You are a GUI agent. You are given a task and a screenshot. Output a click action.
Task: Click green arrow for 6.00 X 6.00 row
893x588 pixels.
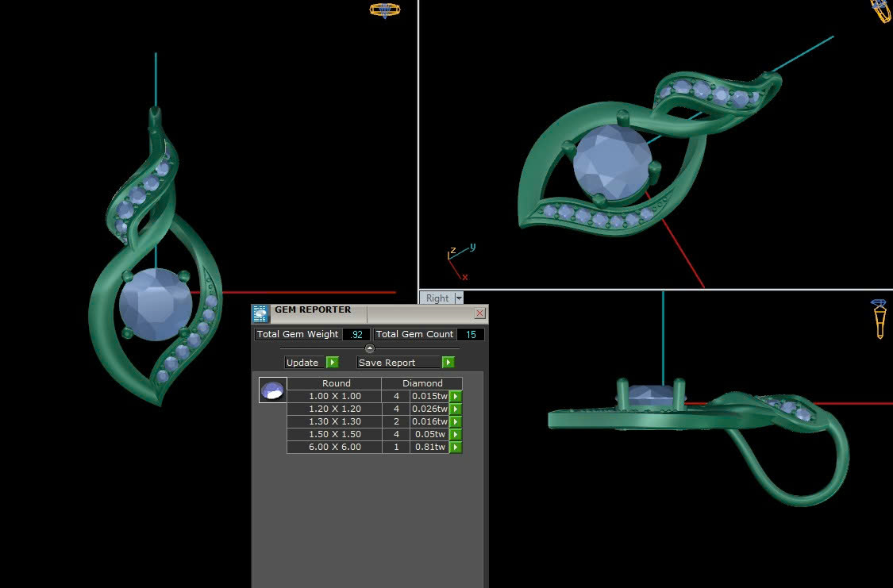456,447
